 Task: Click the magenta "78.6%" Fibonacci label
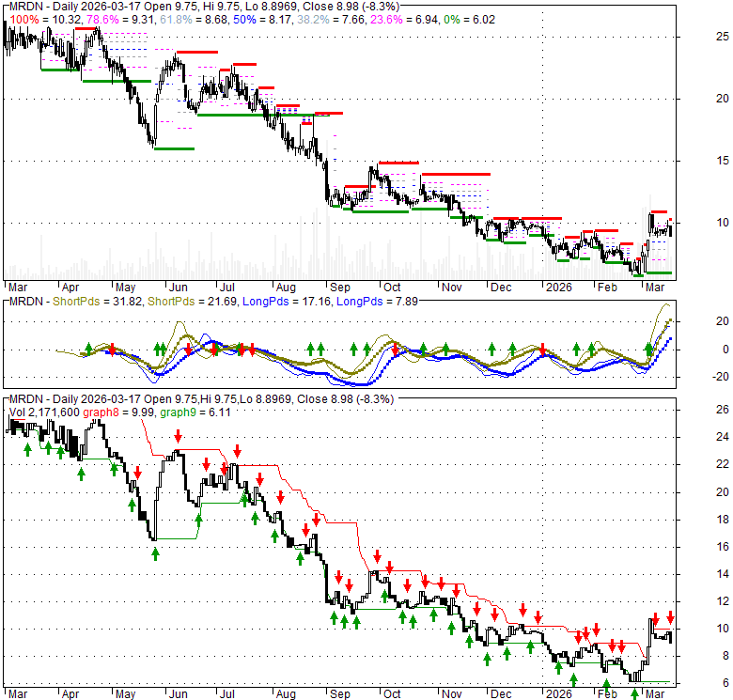coord(102,20)
